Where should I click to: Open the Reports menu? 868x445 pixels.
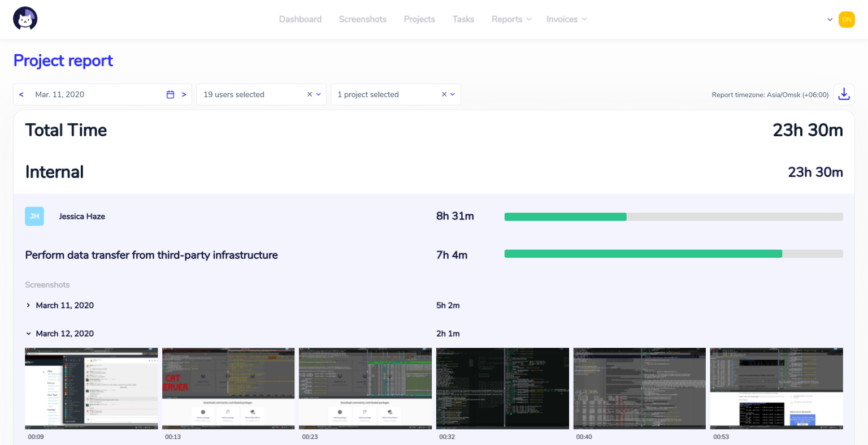(x=511, y=19)
